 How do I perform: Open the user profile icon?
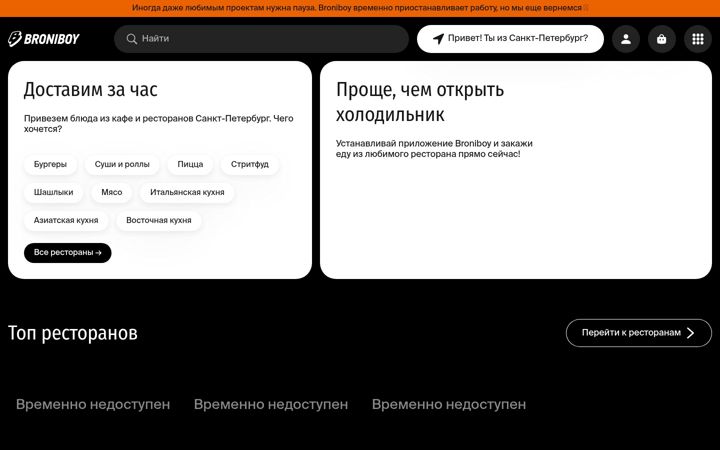tap(625, 39)
